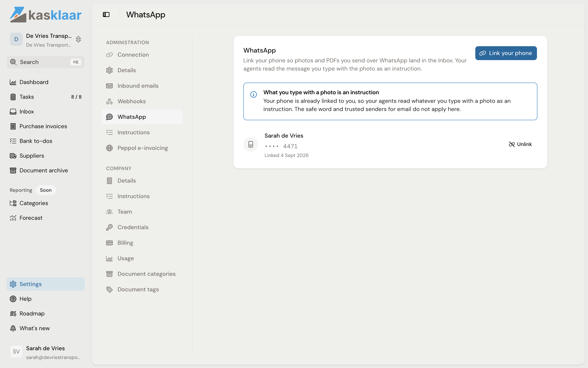Click the What's new bell icon
Viewport: 588px width, 368px height.
13,328
